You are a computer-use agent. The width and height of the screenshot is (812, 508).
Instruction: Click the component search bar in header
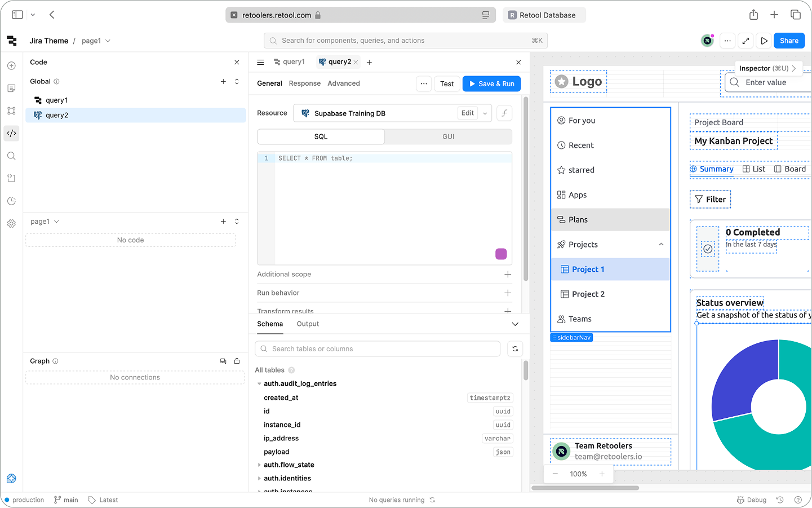(406, 41)
